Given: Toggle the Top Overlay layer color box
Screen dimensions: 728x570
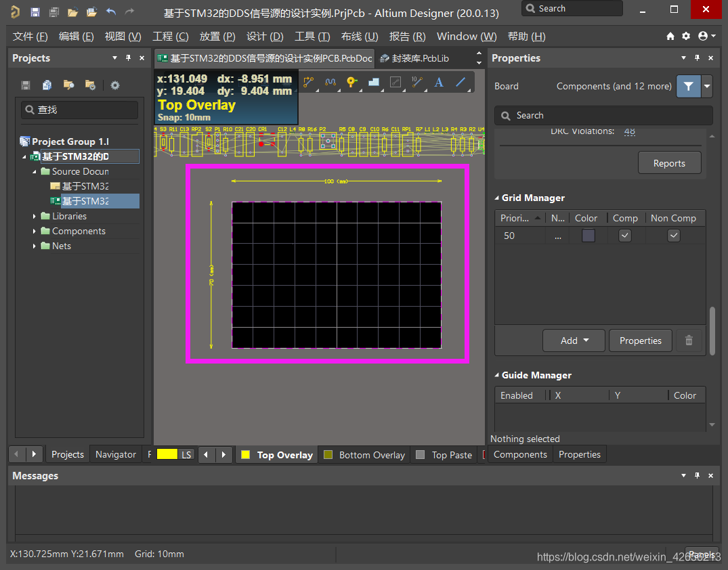Looking at the screenshot, I should click(x=246, y=455).
